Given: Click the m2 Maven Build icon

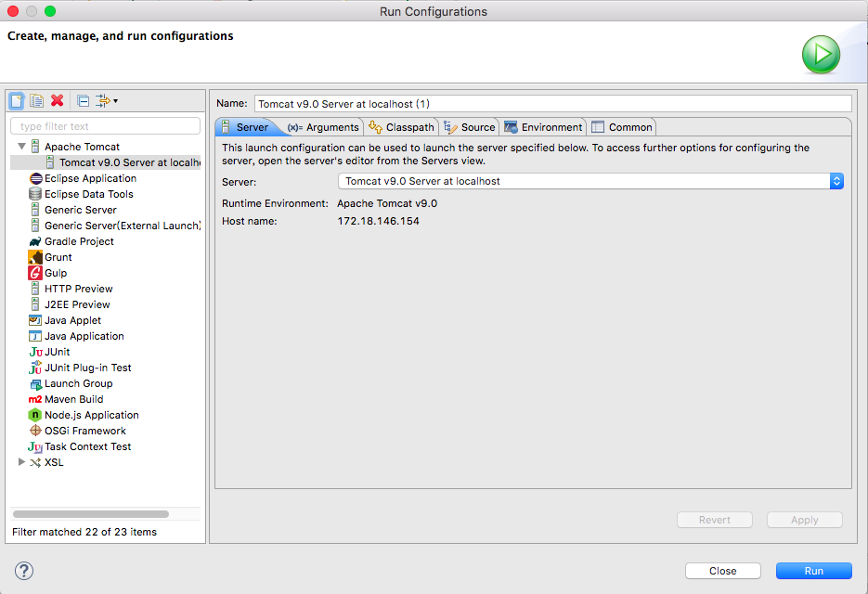Looking at the screenshot, I should click(x=35, y=399).
